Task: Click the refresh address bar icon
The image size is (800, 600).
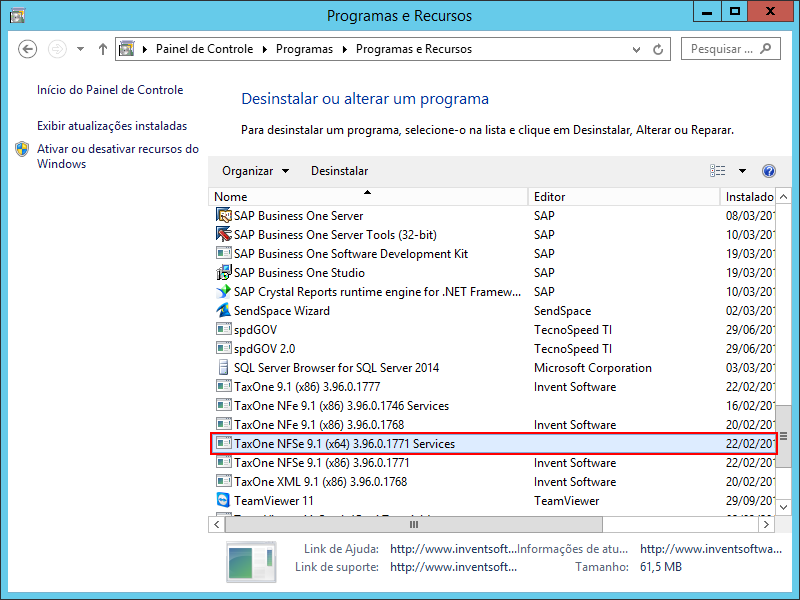Action: pos(658,49)
